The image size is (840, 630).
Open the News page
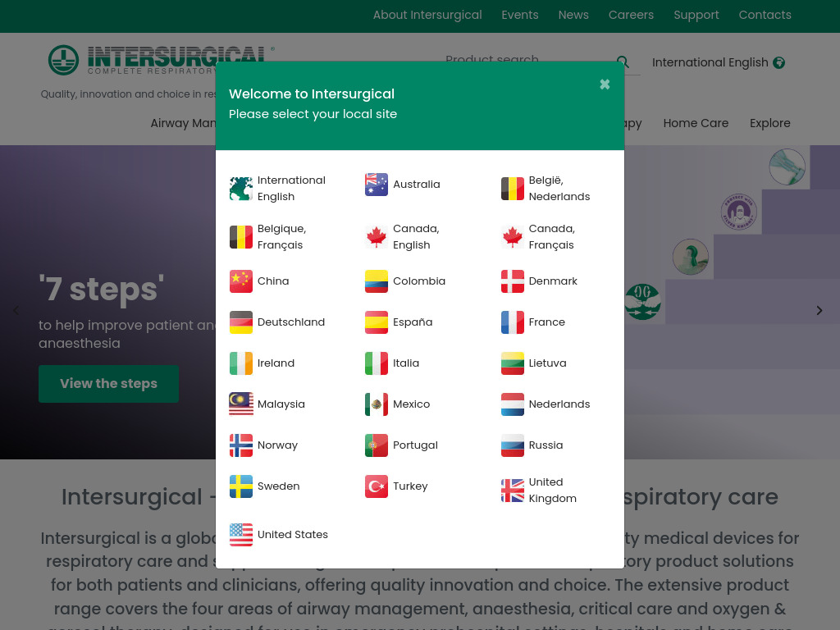click(573, 15)
